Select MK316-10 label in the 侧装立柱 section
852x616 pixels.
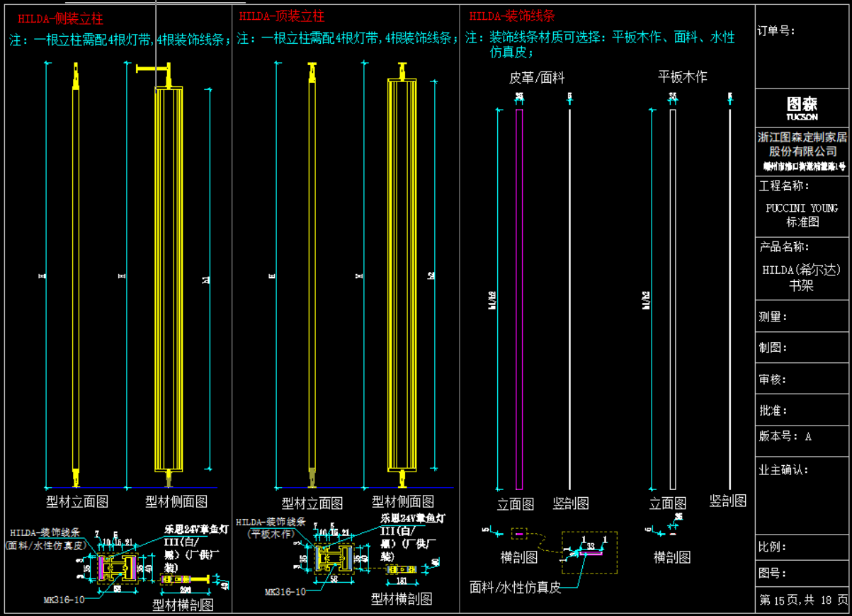(64, 599)
